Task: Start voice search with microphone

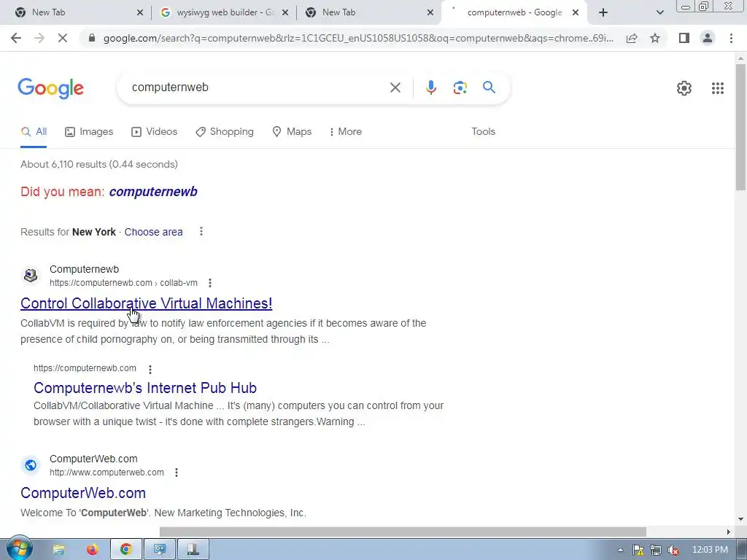Action: pyautogui.click(x=430, y=87)
